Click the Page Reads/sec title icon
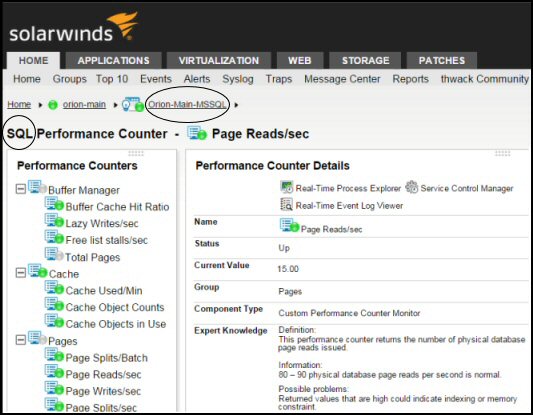 [197, 133]
